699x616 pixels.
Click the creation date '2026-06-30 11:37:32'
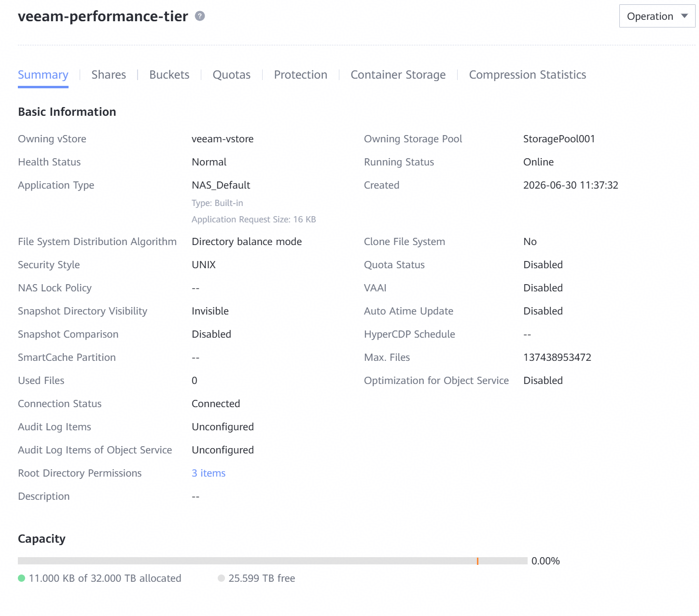571,185
